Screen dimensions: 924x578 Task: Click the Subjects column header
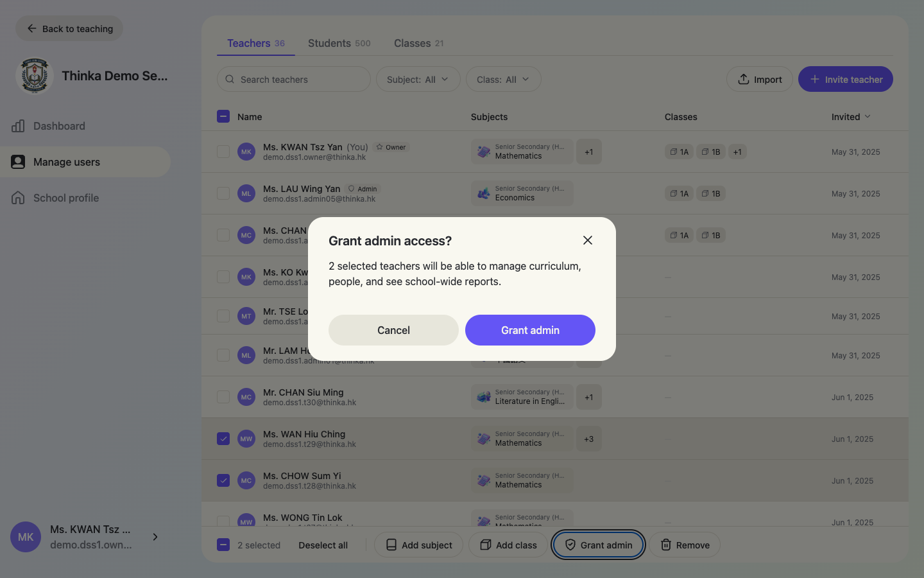[x=489, y=116]
